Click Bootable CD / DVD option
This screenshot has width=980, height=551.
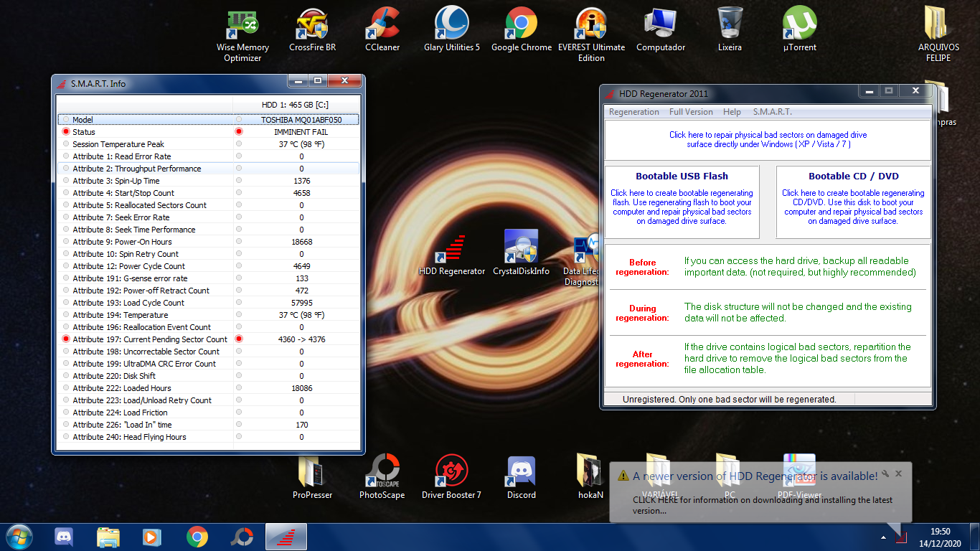853,202
